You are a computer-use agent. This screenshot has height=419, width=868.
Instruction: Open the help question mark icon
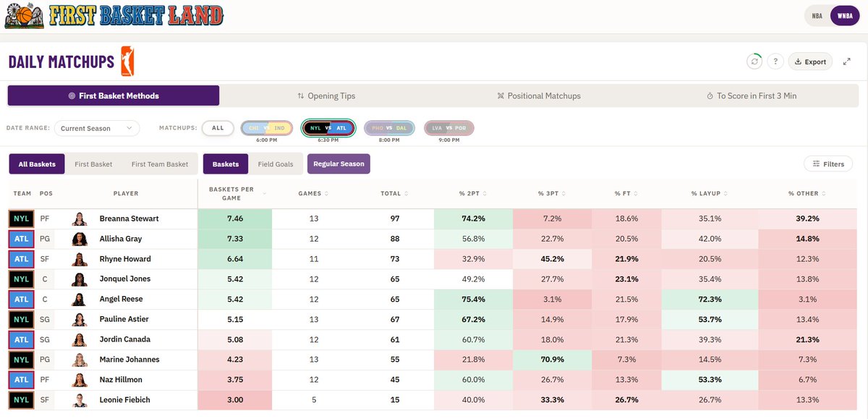coord(775,62)
